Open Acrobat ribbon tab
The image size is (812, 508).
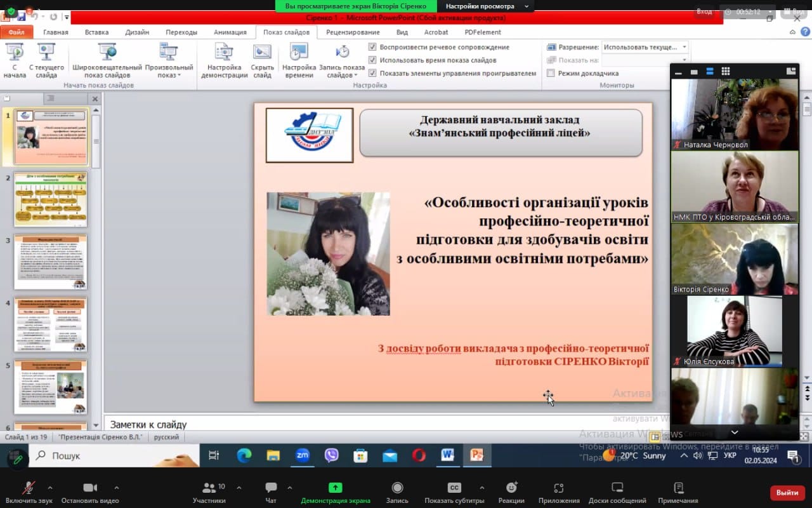pos(436,32)
